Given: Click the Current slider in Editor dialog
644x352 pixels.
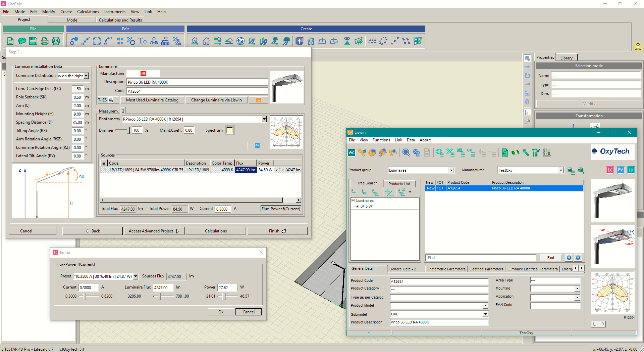Looking at the screenshot, I should click(x=85, y=296).
